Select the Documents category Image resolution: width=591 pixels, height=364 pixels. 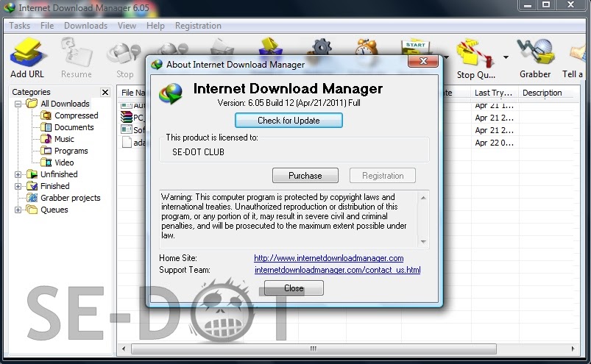67,127
